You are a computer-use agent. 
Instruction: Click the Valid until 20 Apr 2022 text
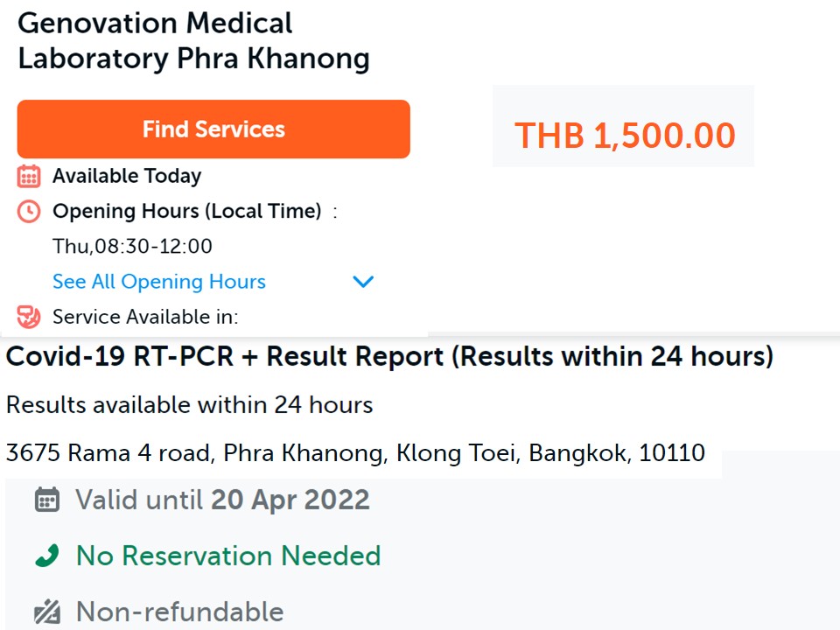pos(222,500)
